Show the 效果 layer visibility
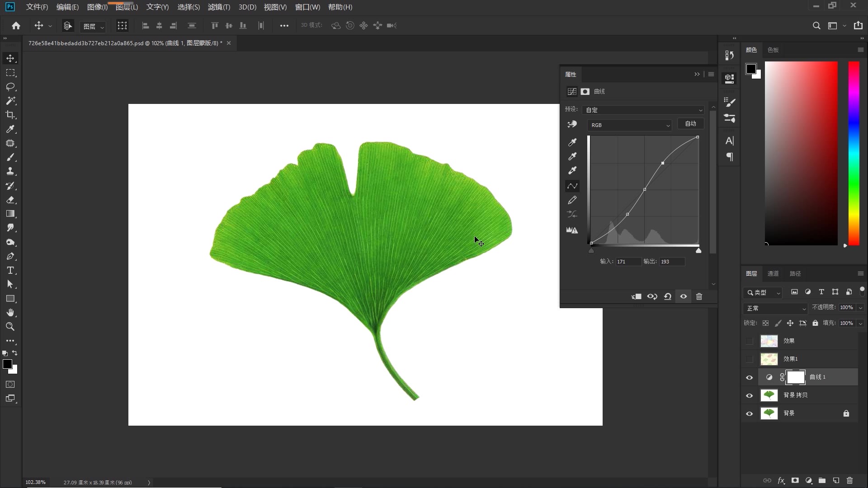The width and height of the screenshot is (868, 488). pos(749,341)
